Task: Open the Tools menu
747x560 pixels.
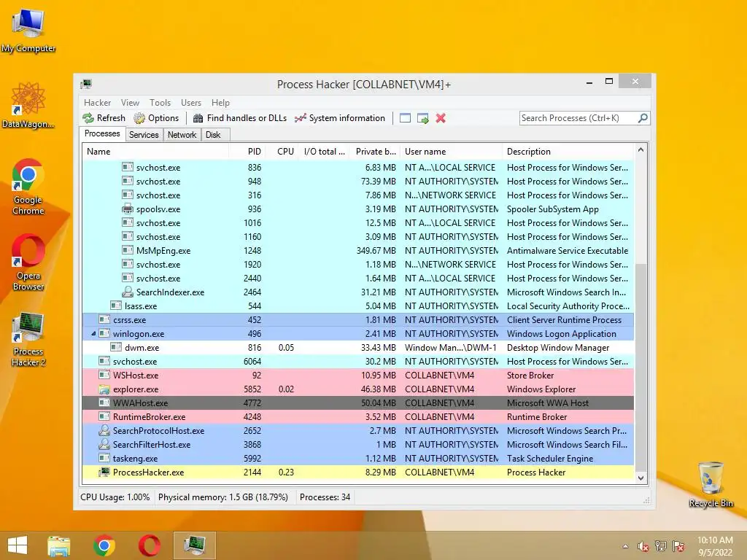Action: [x=160, y=103]
